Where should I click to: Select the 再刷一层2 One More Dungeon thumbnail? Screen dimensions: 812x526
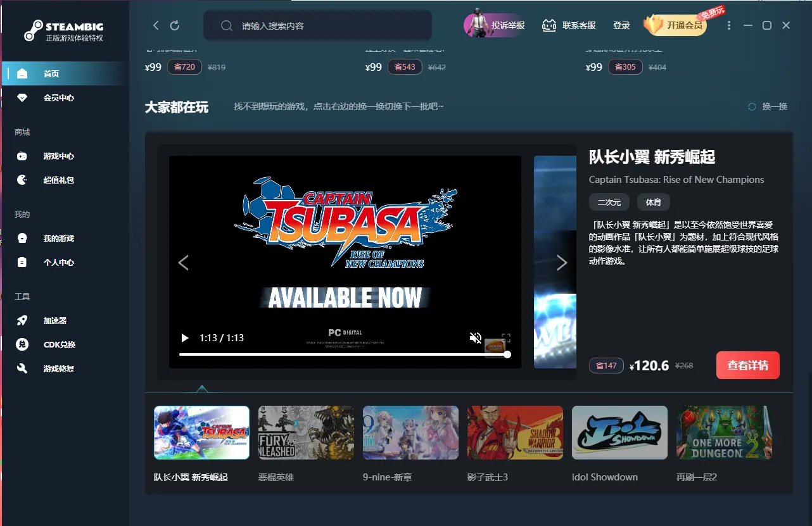[724, 432]
